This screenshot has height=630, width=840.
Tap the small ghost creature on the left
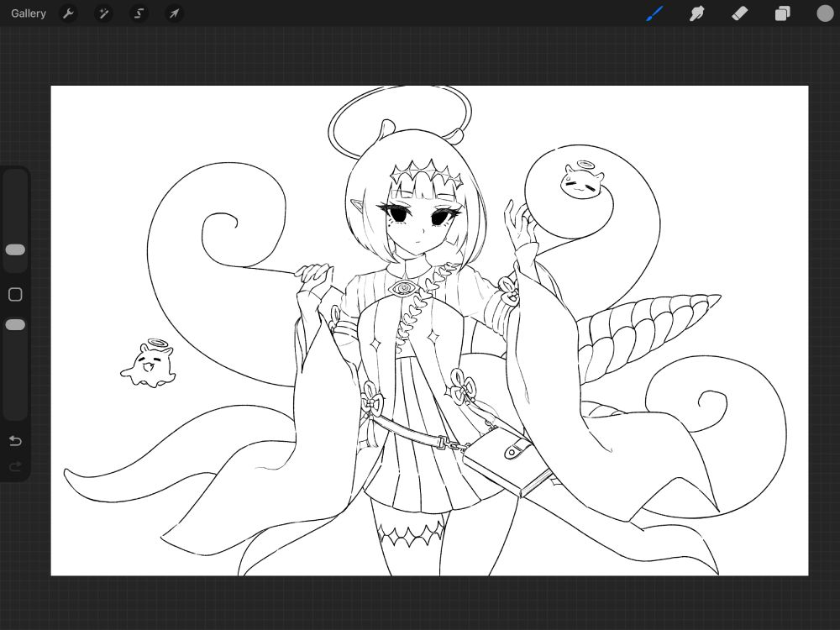pyautogui.click(x=149, y=363)
